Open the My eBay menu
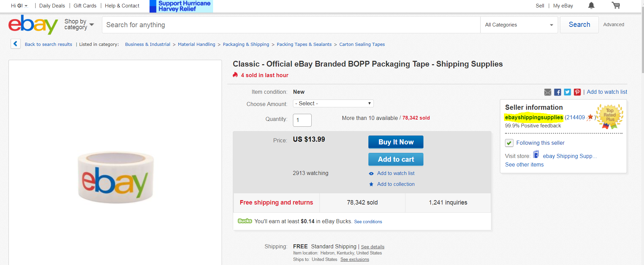Viewport: 644px width, 265px height. (x=562, y=5)
